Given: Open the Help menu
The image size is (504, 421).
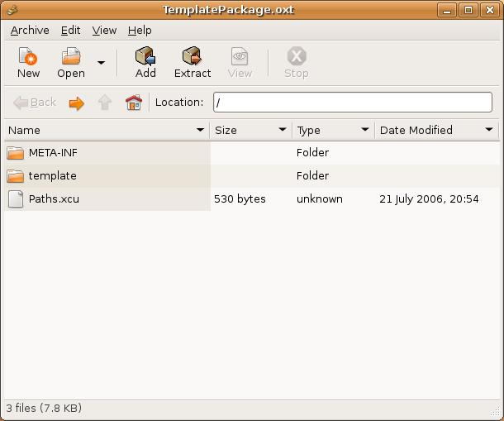Looking at the screenshot, I should 140,30.
